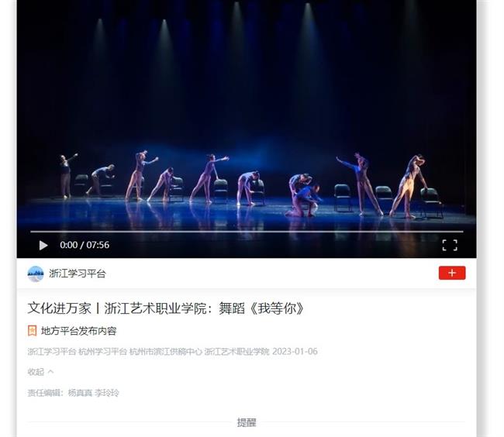Click the video progress bar track
Viewport: 504px width, 437px height.
[x=247, y=231]
